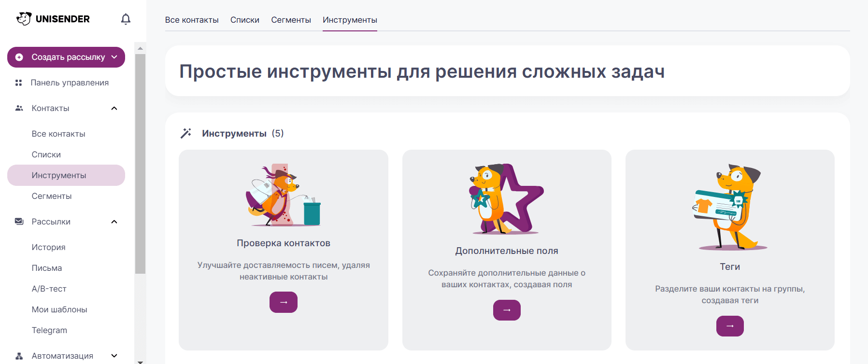The width and height of the screenshot is (868, 364).
Task: Select Инструменты in sidebar
Action: [x=66, y=175]
